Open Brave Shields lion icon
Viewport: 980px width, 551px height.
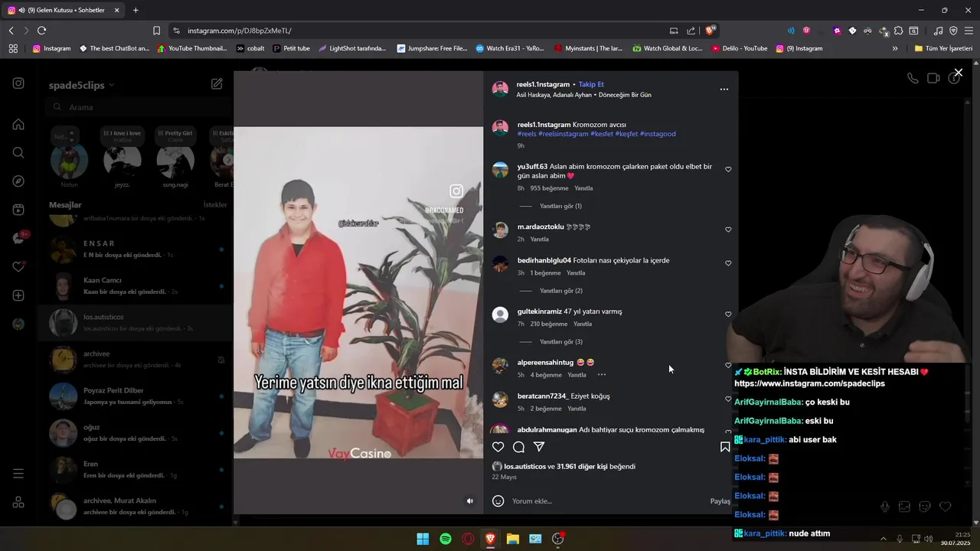710,31
